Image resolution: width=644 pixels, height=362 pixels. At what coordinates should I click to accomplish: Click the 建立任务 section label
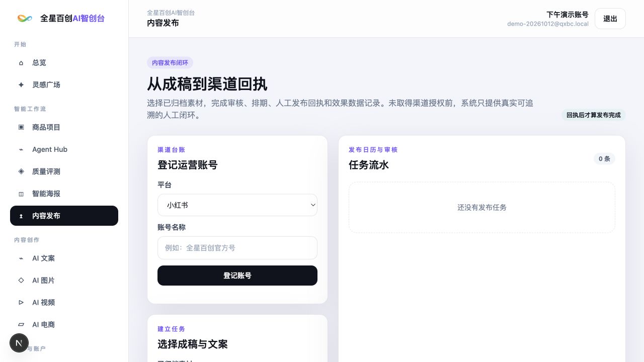(x=172, y=329)
